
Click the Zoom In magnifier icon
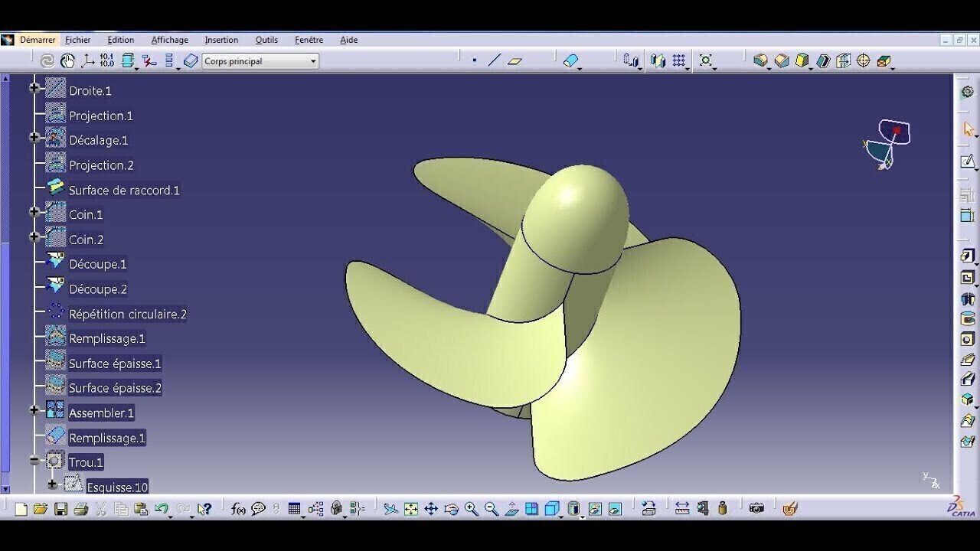click(472, 509)
